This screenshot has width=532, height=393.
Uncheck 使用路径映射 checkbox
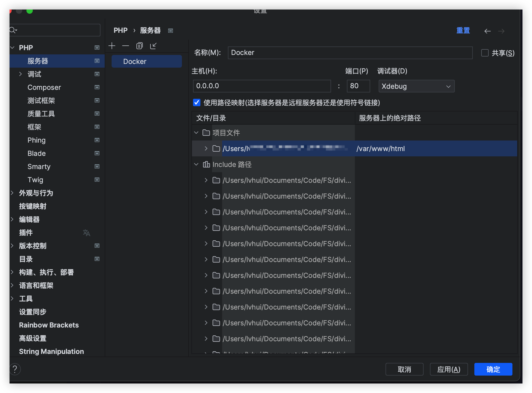pos(197,102)
